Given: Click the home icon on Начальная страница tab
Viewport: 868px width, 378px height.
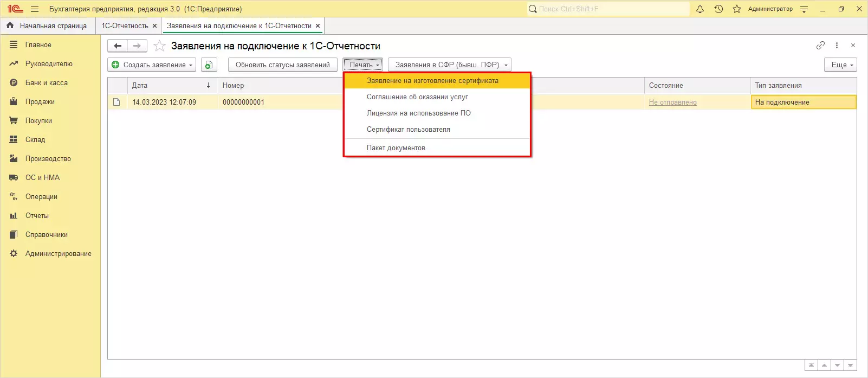Looking at the screenshot, I should click(10, 25).
